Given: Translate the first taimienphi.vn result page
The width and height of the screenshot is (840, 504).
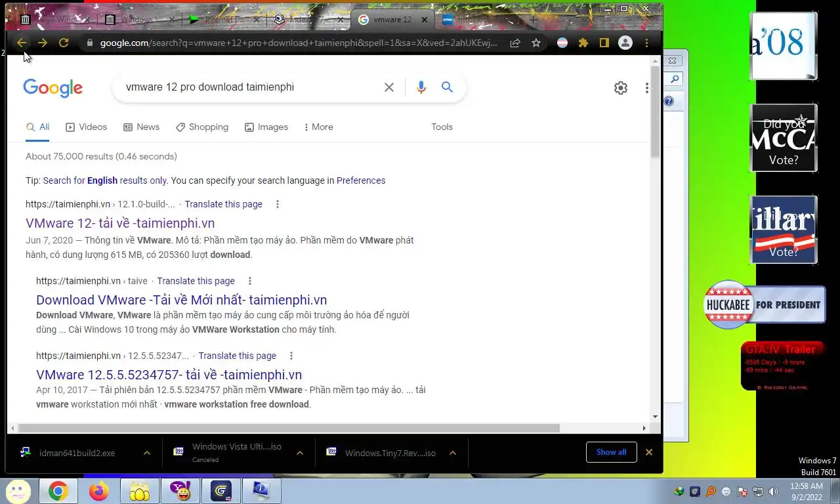Looking at the screenshot, I should [x=224, y=204].
